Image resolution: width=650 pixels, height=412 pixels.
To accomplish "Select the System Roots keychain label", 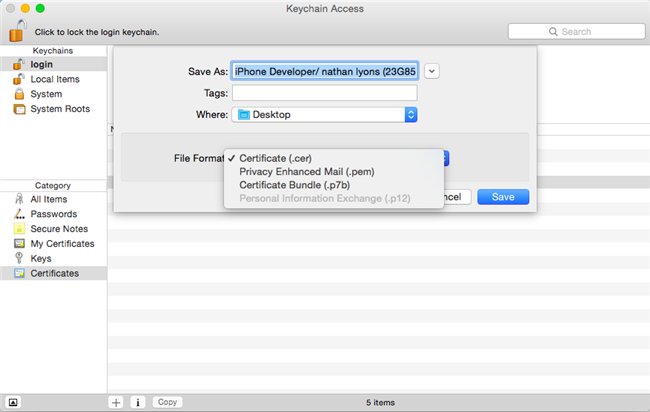I will click(60, 109).
